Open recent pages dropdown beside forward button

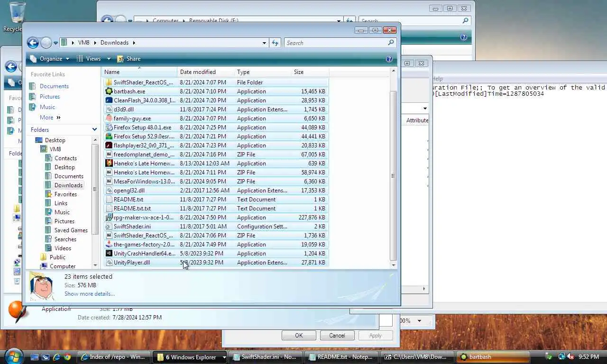point(55,43)
